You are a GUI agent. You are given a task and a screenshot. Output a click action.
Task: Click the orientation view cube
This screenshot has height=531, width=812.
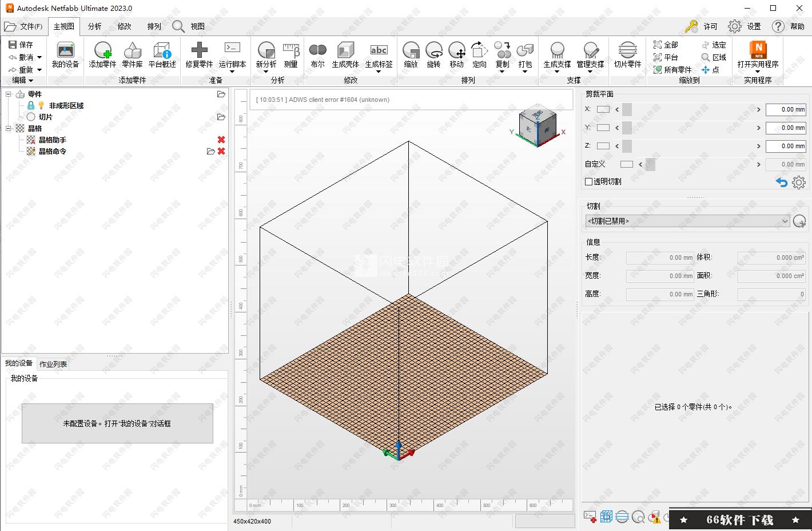[x=537, y=125]
